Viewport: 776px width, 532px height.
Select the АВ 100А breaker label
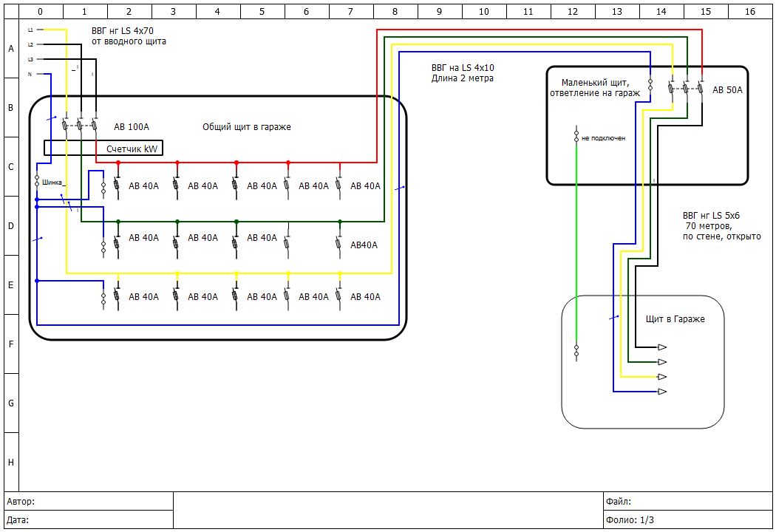tap(132, 127)
